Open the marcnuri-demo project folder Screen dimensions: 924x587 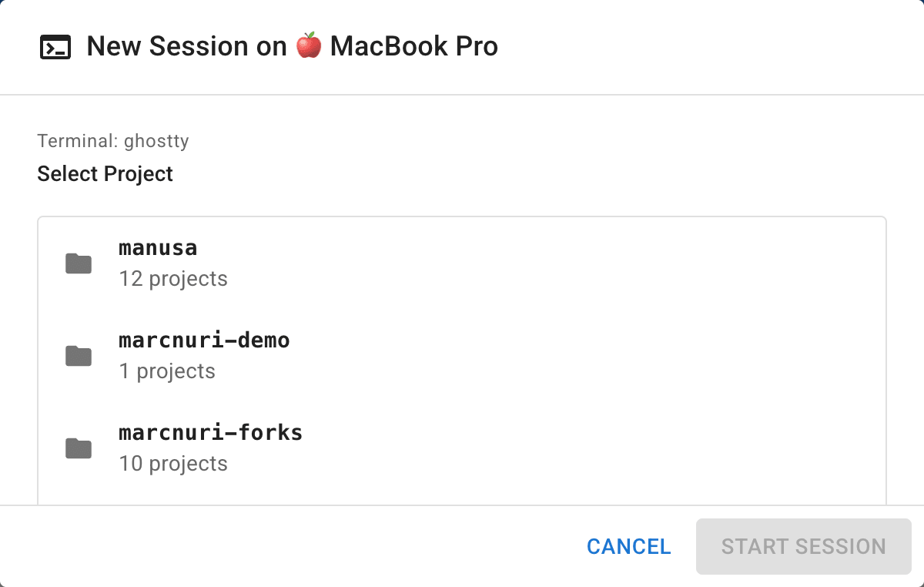204,340
